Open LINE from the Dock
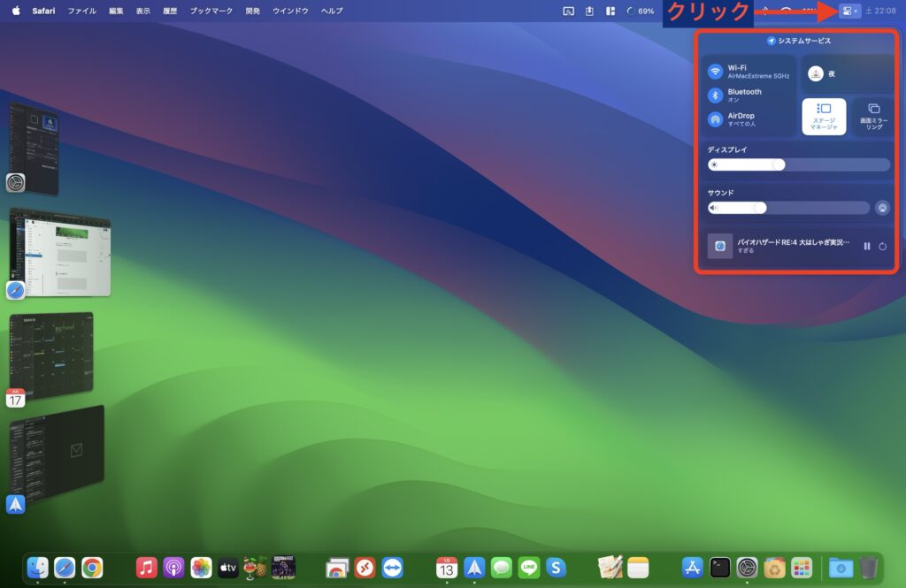Image resolution: width=906 pixels, height=588 pixels. coord(528,567)
